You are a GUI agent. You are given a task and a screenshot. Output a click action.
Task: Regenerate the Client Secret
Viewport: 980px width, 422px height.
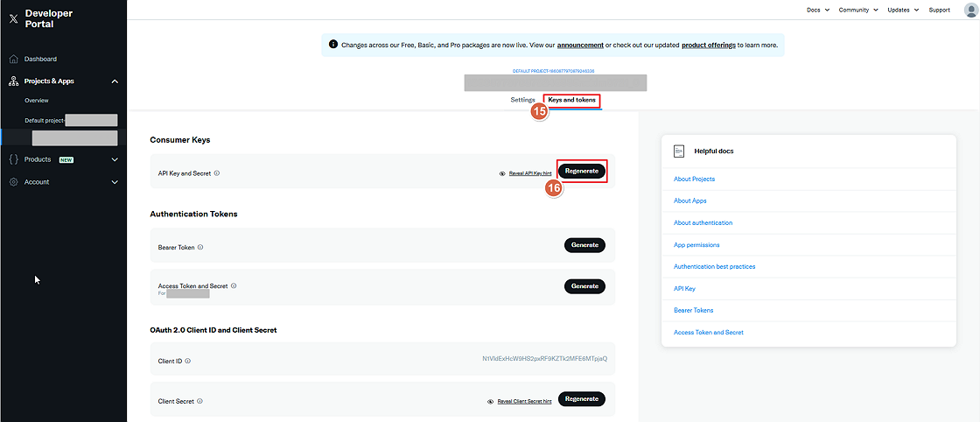582,399
